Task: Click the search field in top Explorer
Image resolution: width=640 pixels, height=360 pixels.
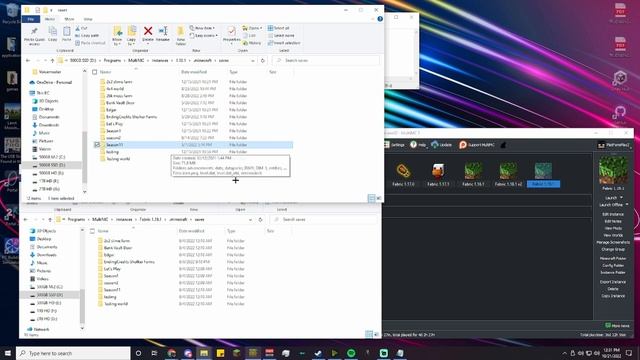Action: tap(326, 60)
